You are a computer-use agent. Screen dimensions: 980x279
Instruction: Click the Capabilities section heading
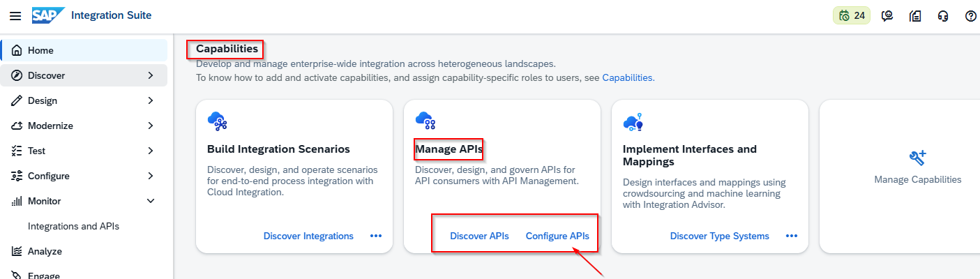tap(227, 48)
